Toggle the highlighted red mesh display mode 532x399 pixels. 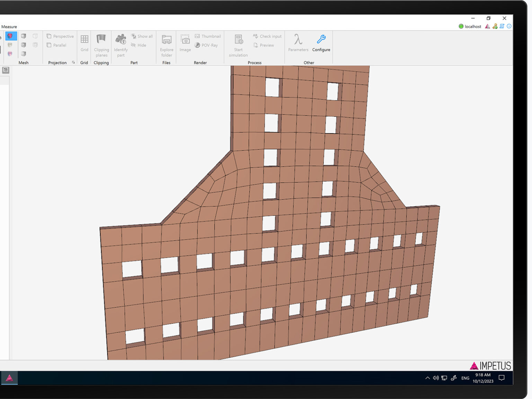[x=10, y=36]
